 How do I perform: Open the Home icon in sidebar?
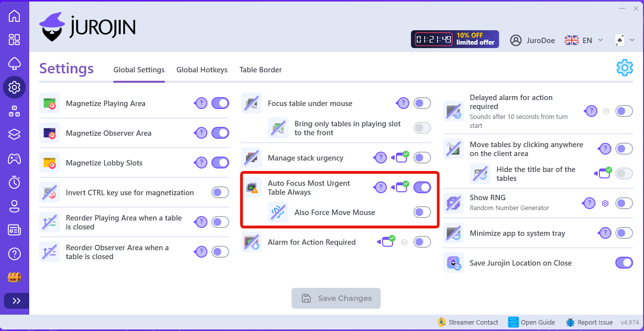[x=14, y=16]
